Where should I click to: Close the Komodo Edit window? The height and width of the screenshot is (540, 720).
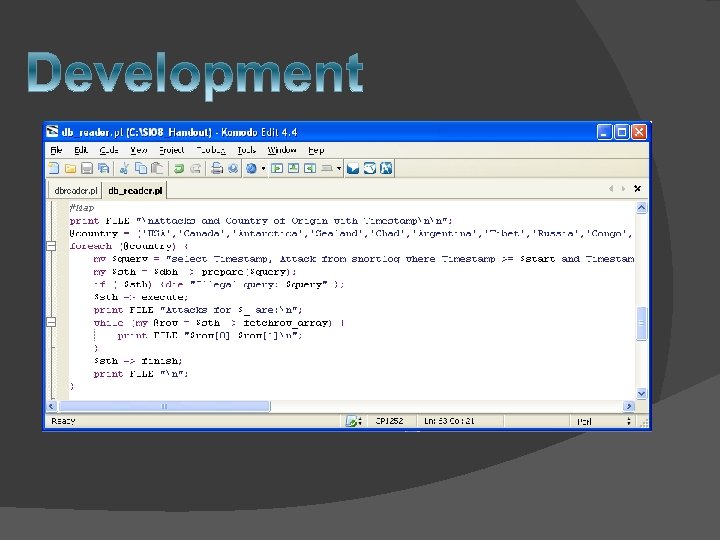click(639, 132)
